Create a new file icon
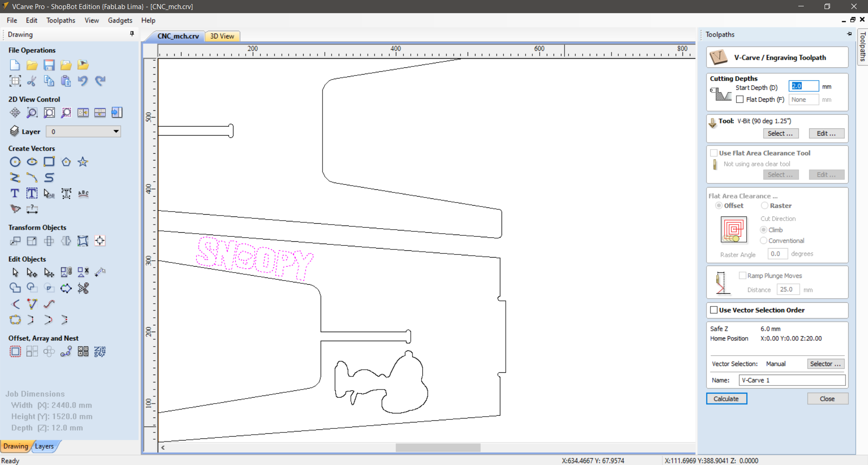The image size is (868, 465). pyautogui.click(x=15, y=65)
